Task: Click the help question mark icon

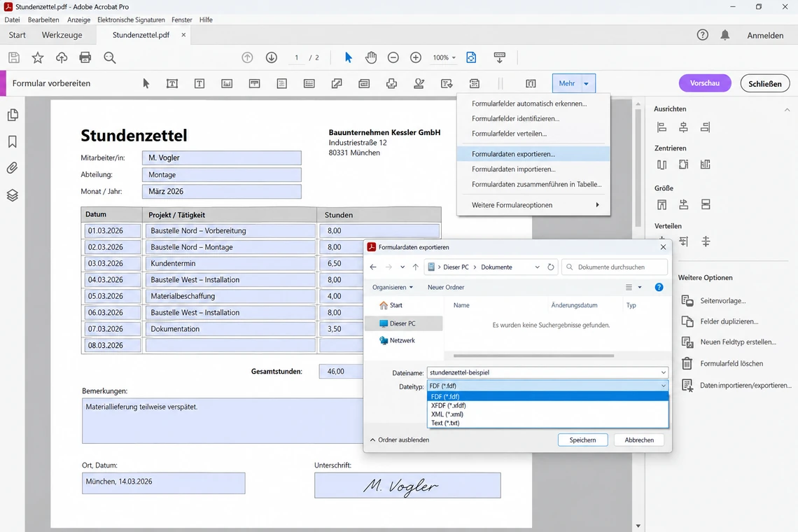Action: [702, 34]
